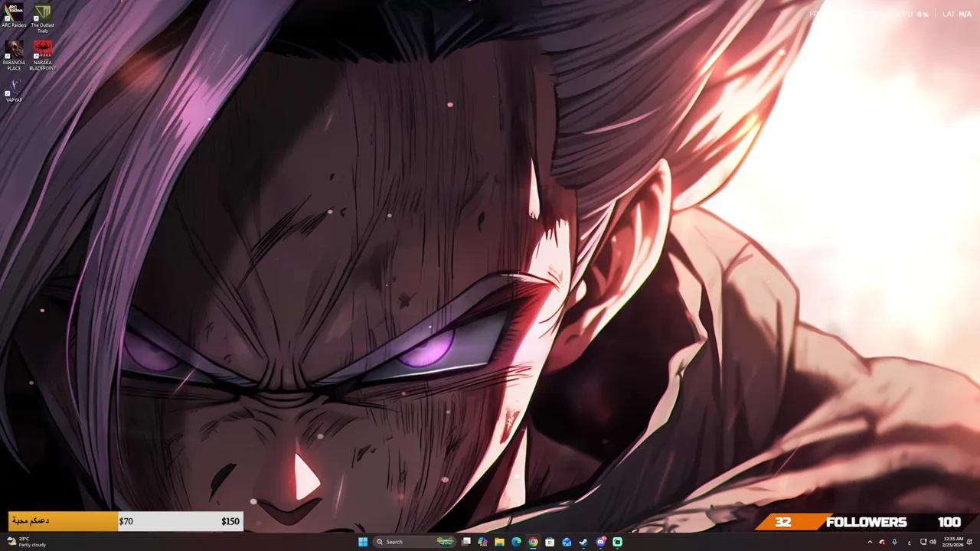Open the YAPYAP desktop shortcut

click(x=14, y=90)
